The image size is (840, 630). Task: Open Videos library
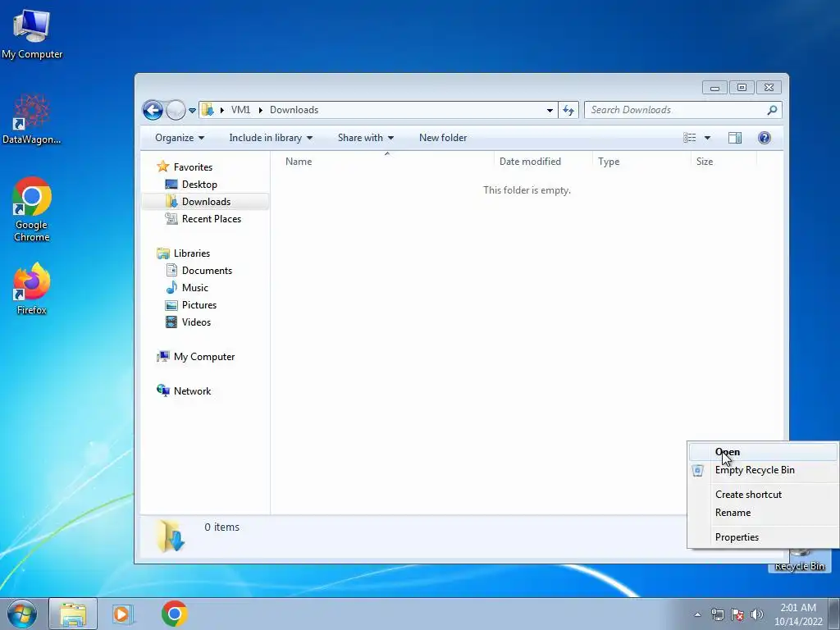tap(188, 322)
